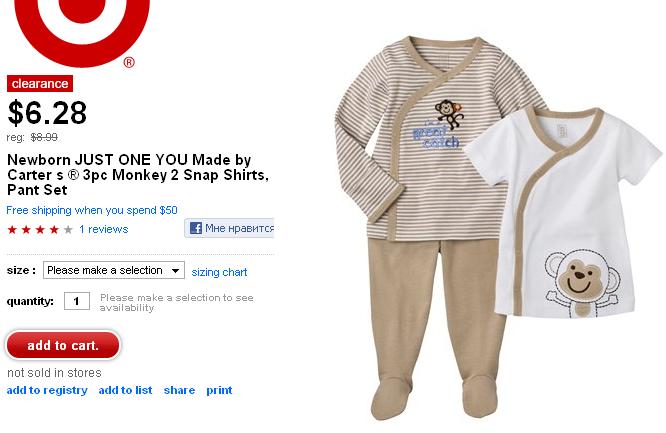The height and width of the screenshot is (433, 666).
Task: Click the Facebook 'Мне нравится' button
Action: pyautogui.click(x=229, y=228)
